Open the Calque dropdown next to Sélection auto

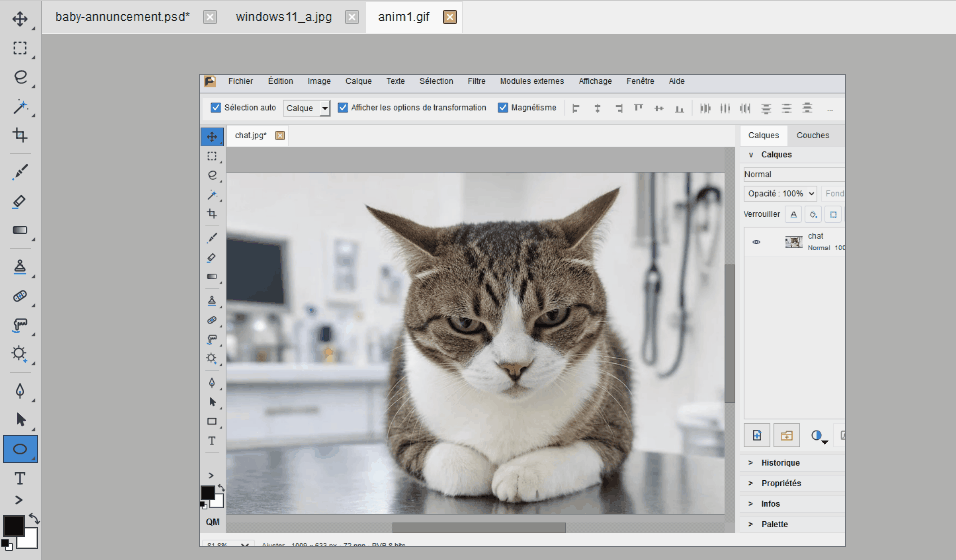point(307,108)
